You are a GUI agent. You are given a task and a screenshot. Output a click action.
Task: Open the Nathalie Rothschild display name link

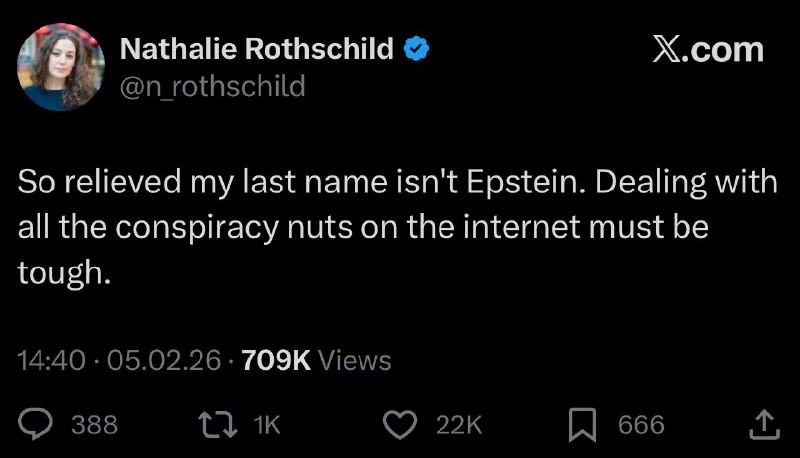click(x=256, y=49)
